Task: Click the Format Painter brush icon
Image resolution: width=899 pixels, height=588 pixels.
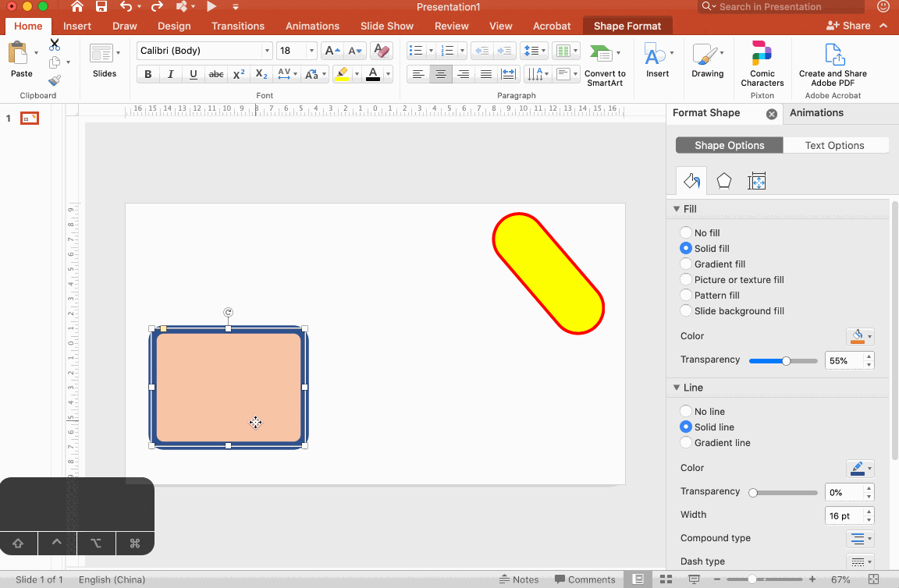Action: [55, 80]
